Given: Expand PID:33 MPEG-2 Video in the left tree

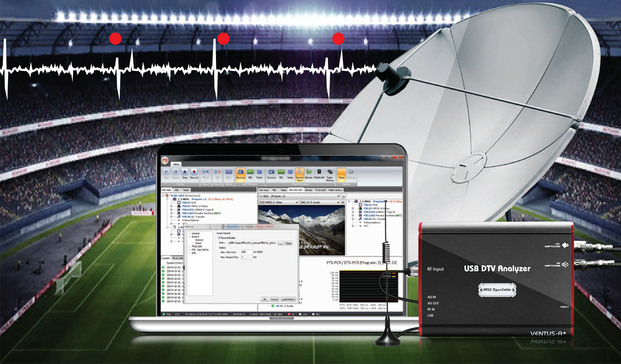Looking at the screenshot, I should [x=171, y=206].
